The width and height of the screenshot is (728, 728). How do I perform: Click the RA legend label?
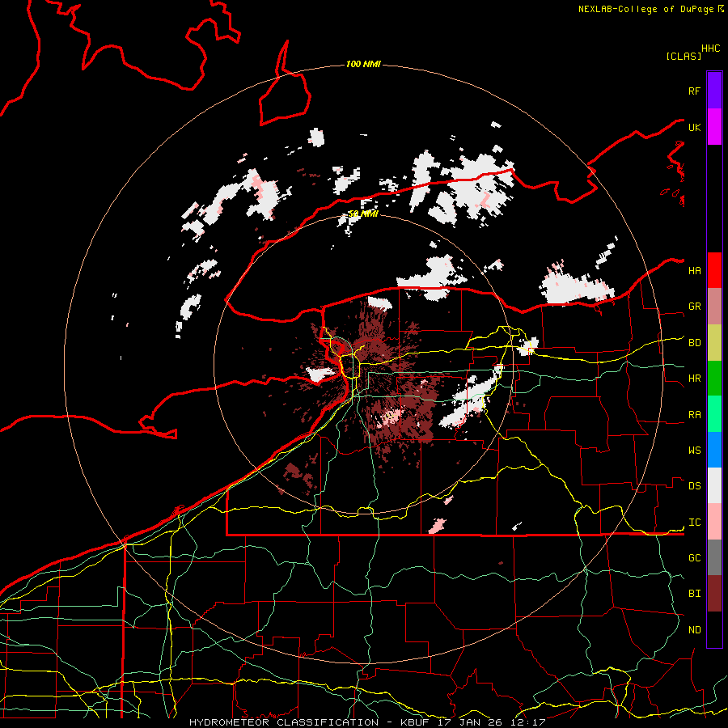coord(694,415)
